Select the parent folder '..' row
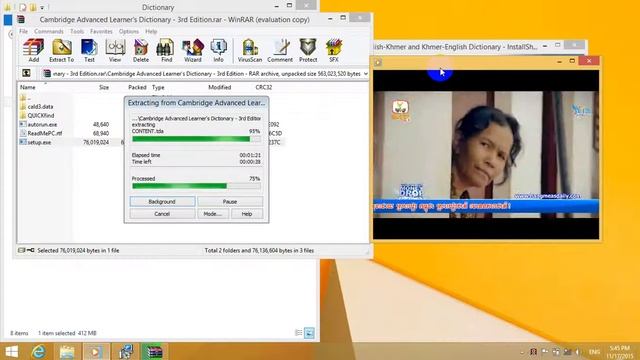 click(26, 98)
